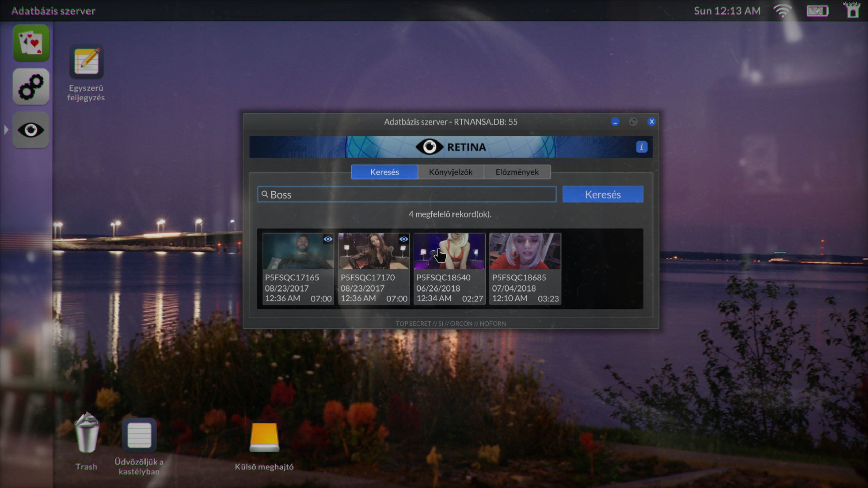Switch to the Könyvjelzők tab
868x488 pixels.
pos(450,172)
